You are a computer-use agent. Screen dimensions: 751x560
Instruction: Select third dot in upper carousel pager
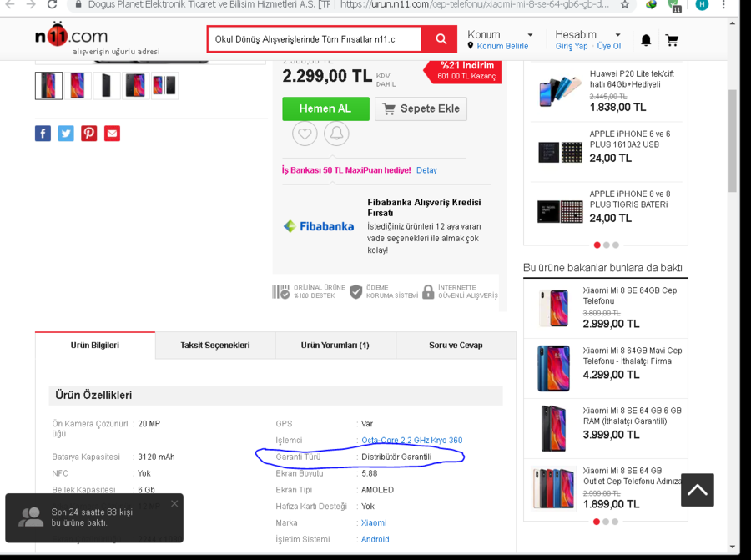(616, 245)
